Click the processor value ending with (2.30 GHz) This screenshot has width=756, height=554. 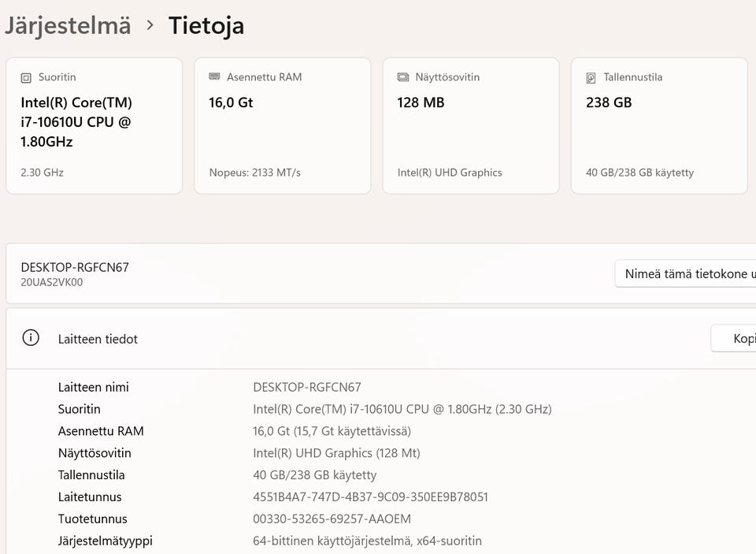tap(402, 409)
